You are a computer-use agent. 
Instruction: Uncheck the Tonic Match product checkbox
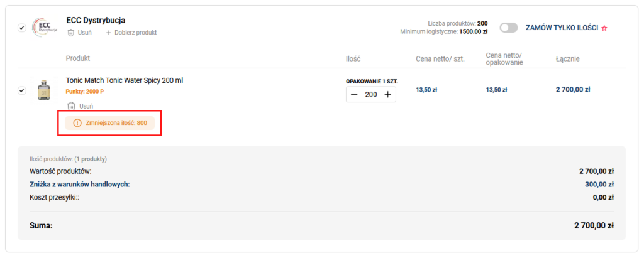click(x=22, y=90)
